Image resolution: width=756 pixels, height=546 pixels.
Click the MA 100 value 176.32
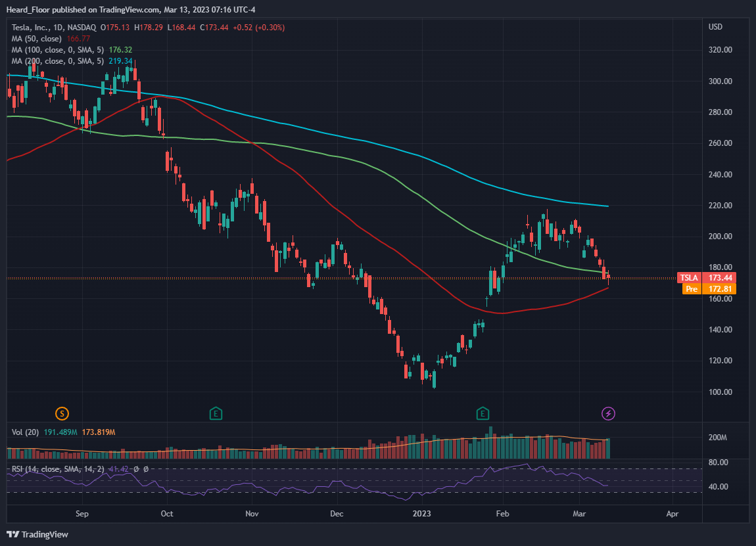point(120,50)
